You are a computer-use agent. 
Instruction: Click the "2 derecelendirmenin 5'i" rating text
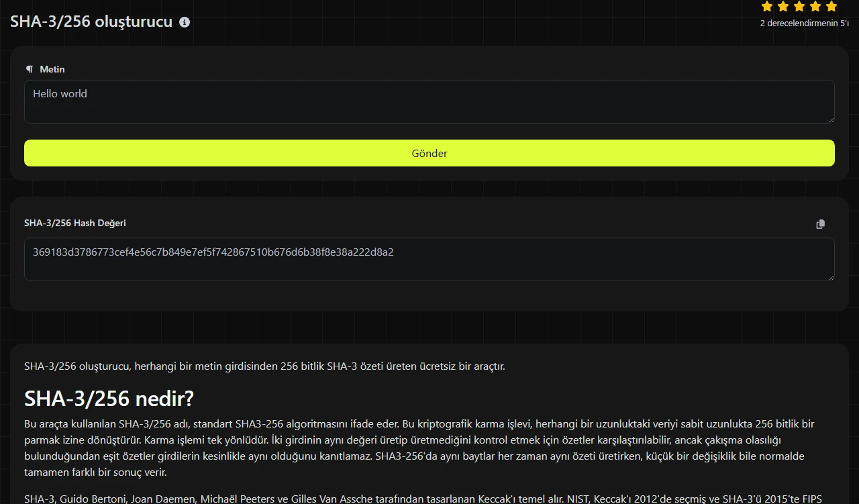click(x=804, y=23)
